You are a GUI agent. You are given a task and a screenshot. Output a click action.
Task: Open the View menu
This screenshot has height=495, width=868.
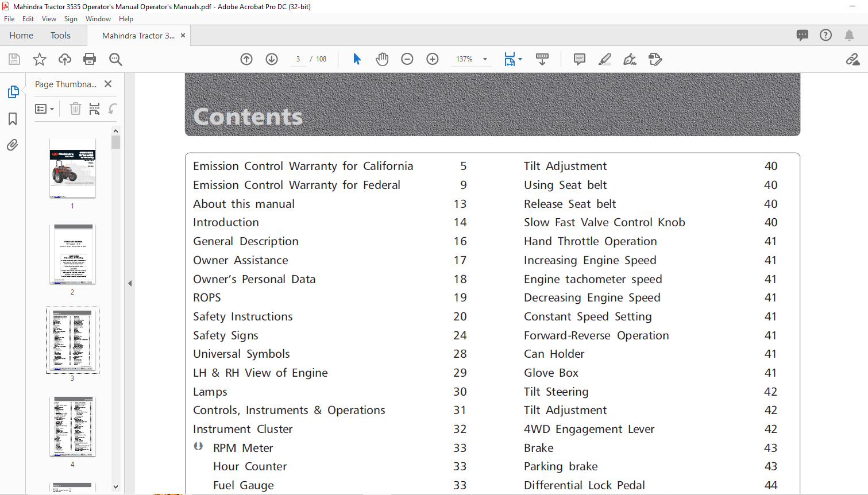[x=49, y=19]
